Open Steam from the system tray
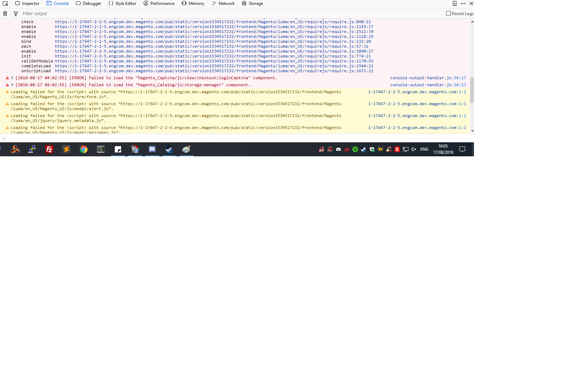The image size is (588, 368). pyautogui.click(x=363, y=149)
